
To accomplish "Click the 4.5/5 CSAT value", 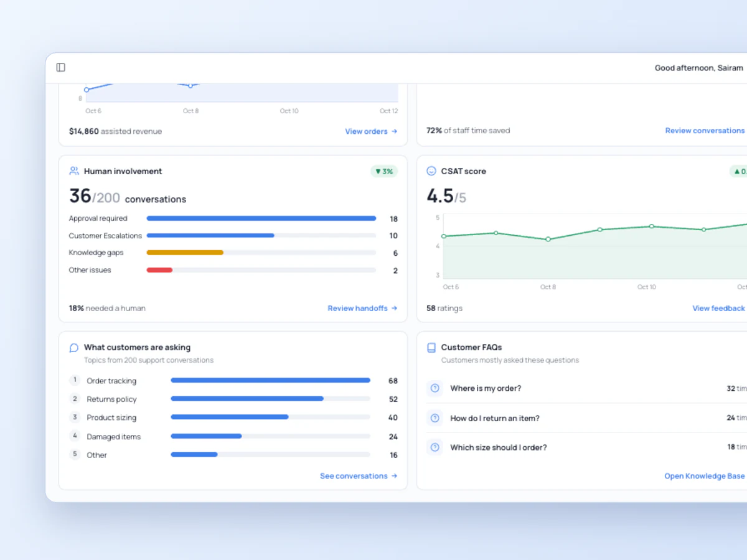I will pyautogui.click(x=446, y=197).
